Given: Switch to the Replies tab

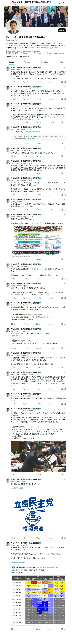Looking at the screenshot, I should [27, 62].
